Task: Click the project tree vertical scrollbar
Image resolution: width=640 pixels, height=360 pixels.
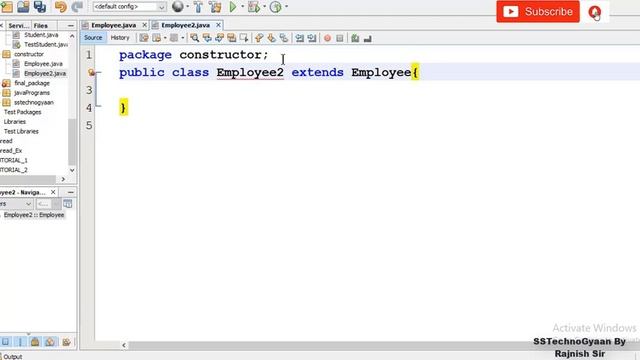Action: coord(72,142)
